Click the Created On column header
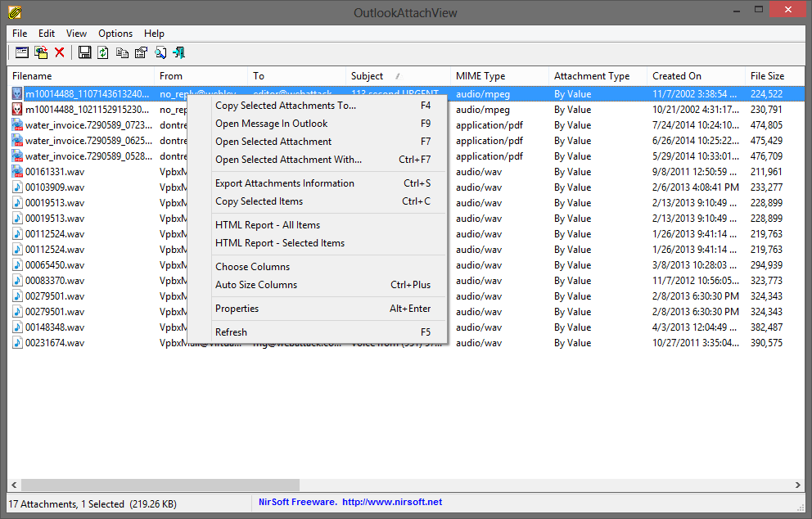The image size is (812, 519). tap(677, 76)
